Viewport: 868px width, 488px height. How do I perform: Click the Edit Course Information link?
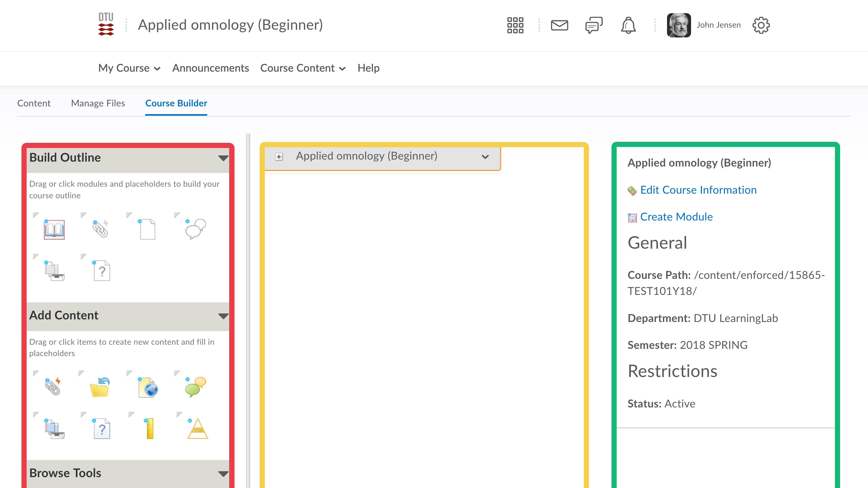698,190
